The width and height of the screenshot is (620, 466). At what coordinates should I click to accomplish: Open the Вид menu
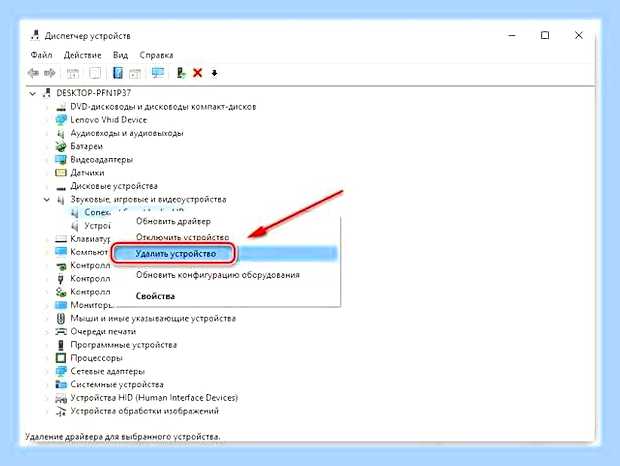click(120, 55)
